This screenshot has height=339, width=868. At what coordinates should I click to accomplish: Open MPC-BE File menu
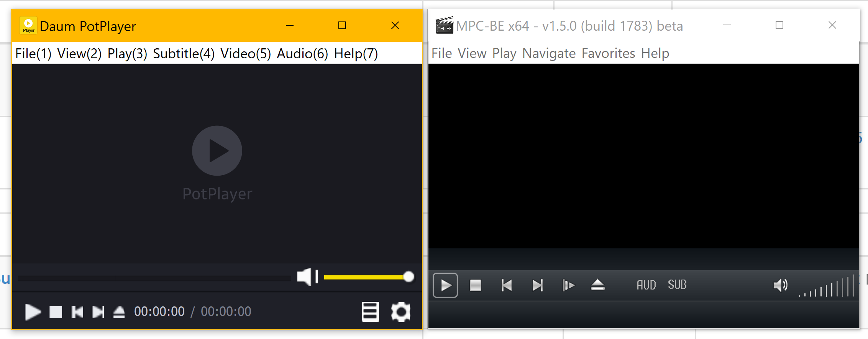(x=442, y=53)
